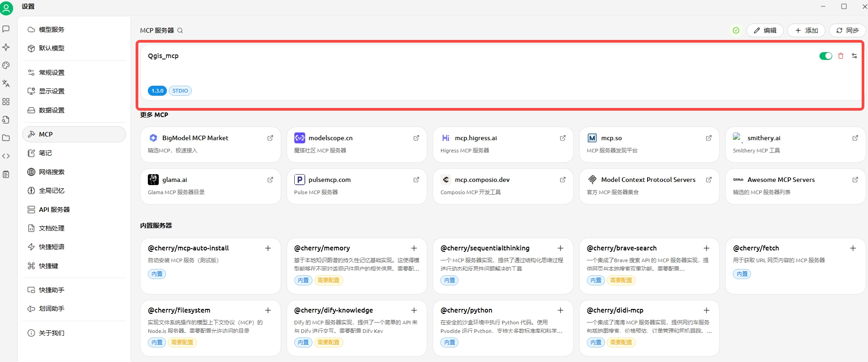Open the files folder sidebar icon
Screen dimensions: 868x362
coord(6,138)
